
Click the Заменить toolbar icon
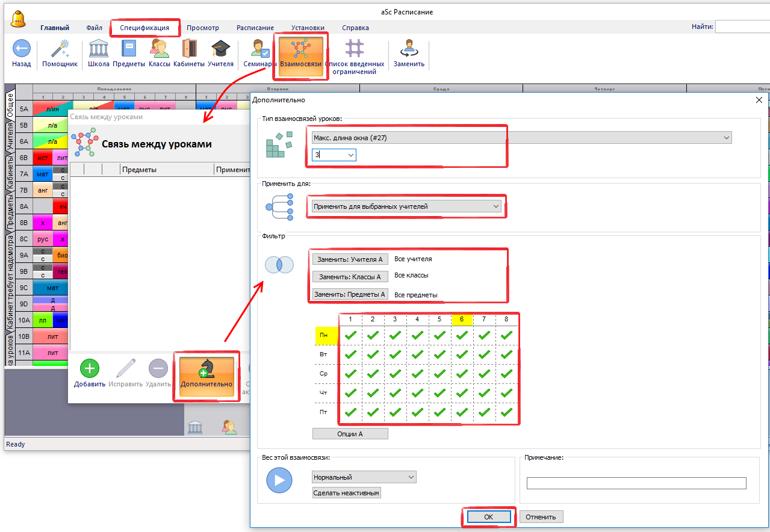(x=409, y=49)
